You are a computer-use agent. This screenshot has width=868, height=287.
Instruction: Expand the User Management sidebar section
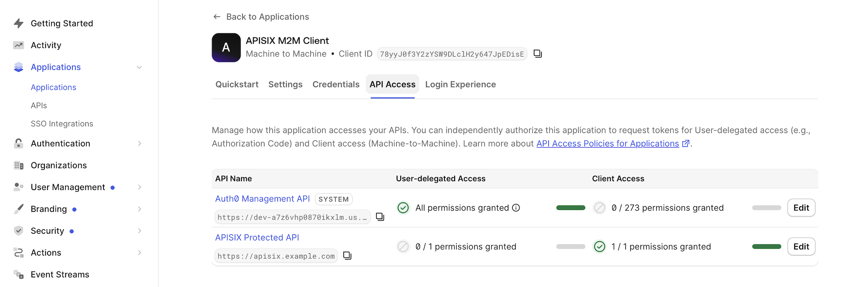pyautogui.click(x=139, y=187)
